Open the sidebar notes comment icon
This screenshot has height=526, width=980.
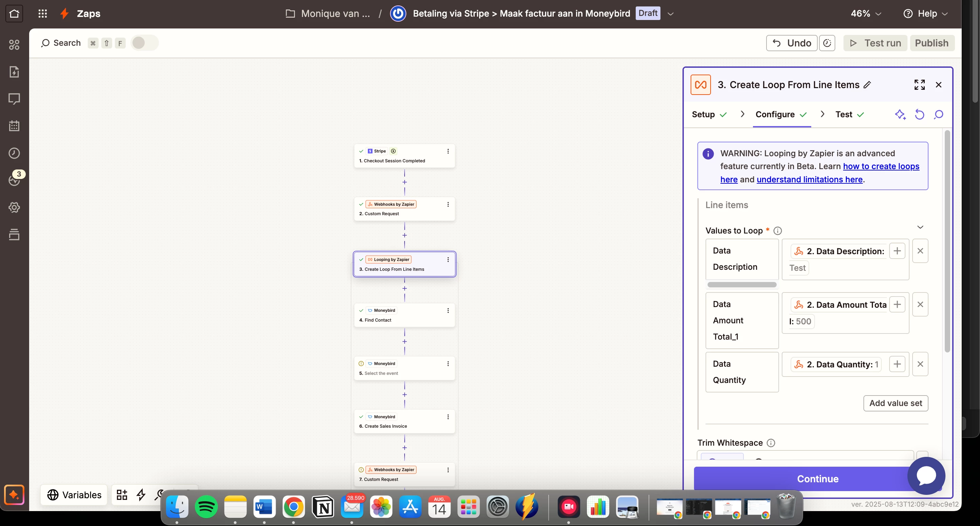(x=14, y=99)
